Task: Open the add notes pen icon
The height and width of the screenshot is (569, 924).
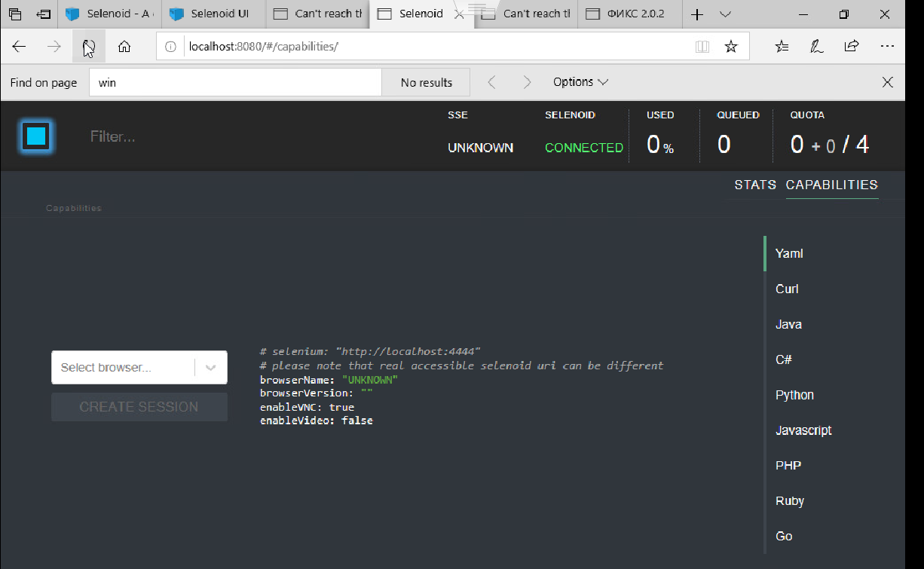Action: tap(816, 47)
